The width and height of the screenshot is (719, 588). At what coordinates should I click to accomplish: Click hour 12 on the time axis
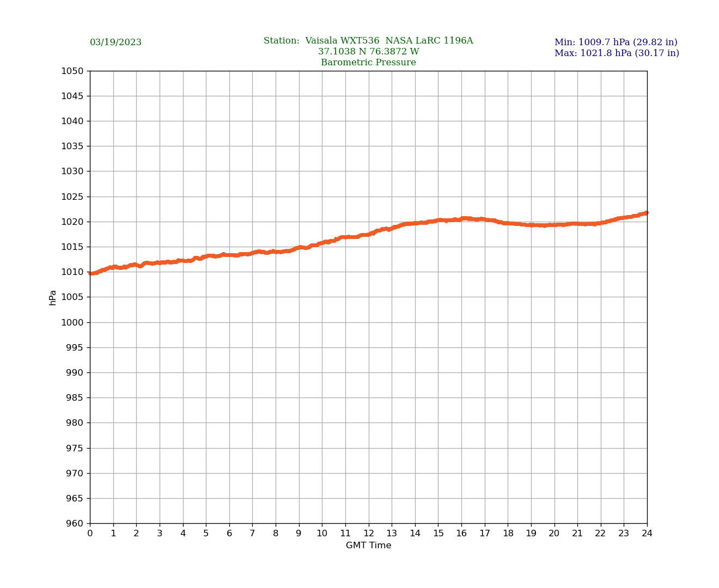(369, 534)
